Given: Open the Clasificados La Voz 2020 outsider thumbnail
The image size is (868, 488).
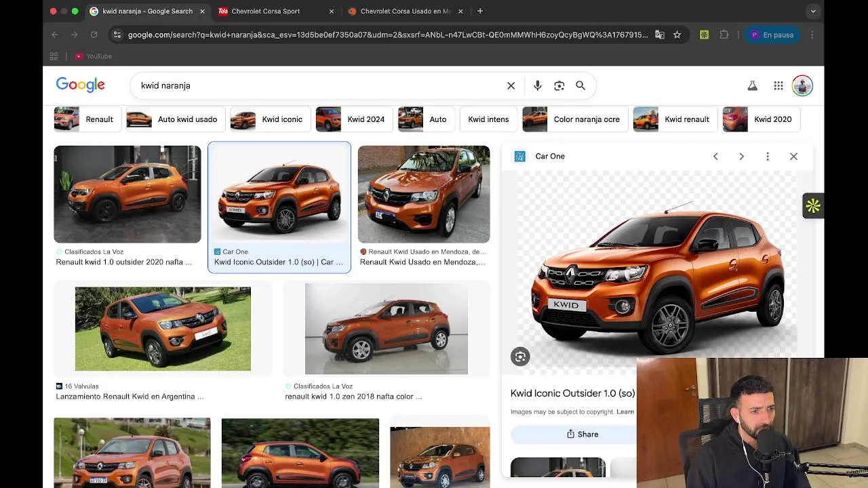Looking at the screenshot, I should 127,195.
